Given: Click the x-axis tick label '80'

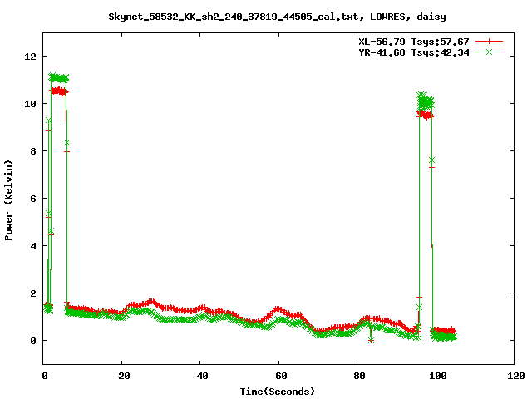Looking at the screenshot, I should point(359,376).
